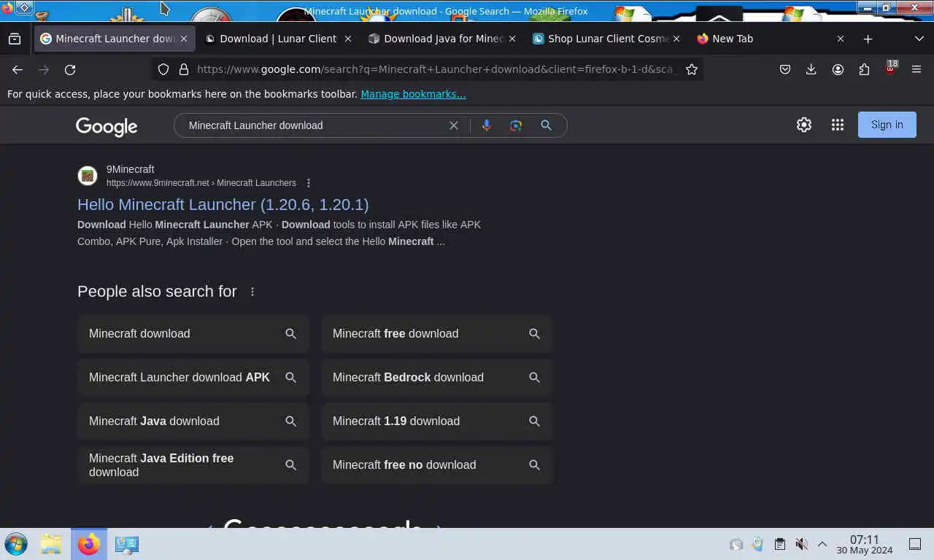934x560 pixels.
Task: Go to the Google logo homepage
Action: click(x=107, y=126)
